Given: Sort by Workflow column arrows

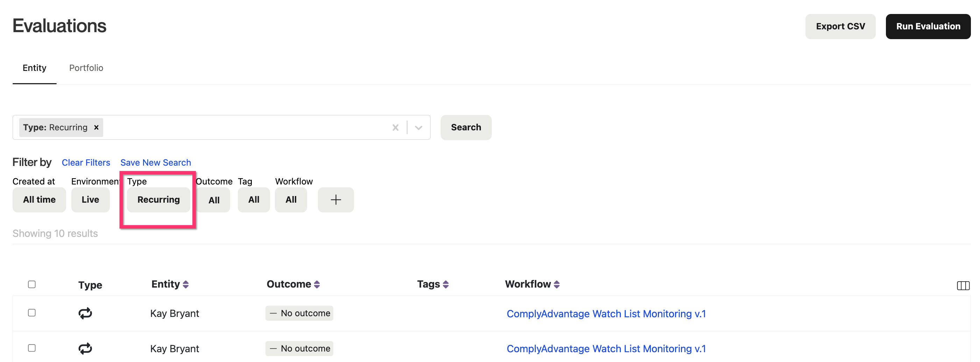Looking at the screenshot, I should point(556,284).
